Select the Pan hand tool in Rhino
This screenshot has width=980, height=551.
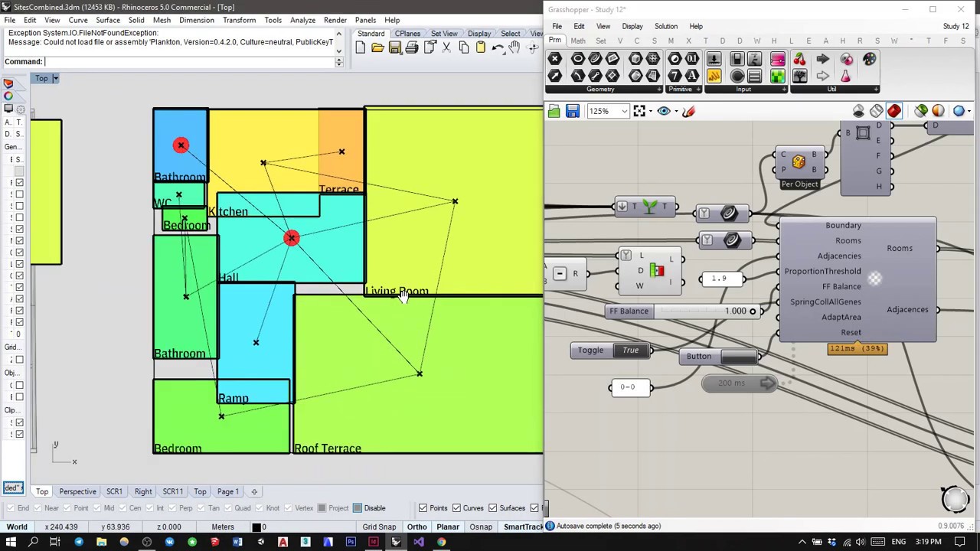514,47
